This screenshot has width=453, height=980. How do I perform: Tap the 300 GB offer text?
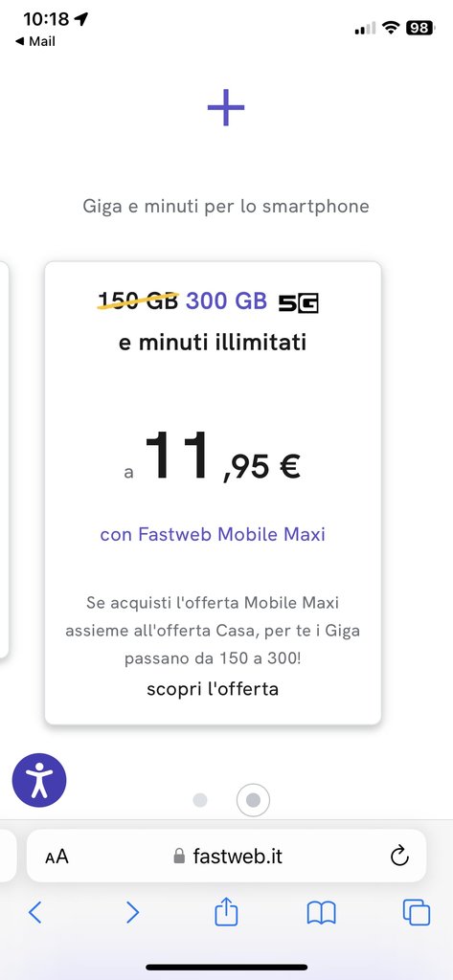pos(226,301)
